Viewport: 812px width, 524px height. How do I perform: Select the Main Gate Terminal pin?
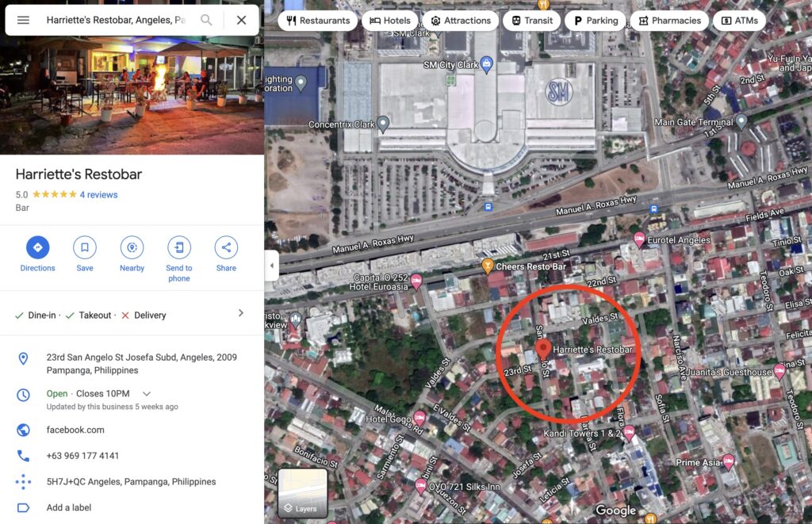click(741, 121)
